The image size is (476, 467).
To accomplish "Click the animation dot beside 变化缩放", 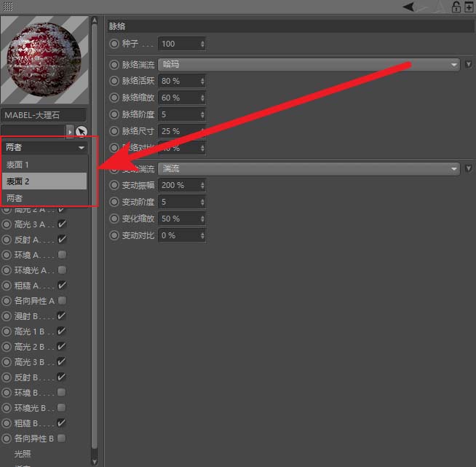I will tap(114, 219).
